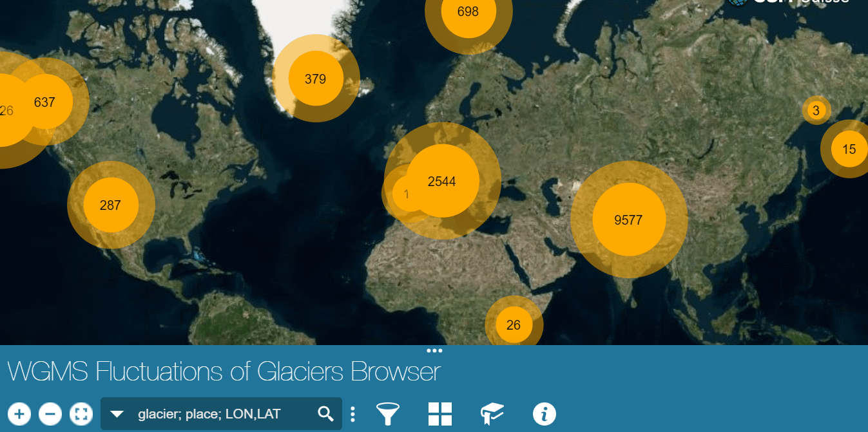Image resolution: width=868 pixels, height=432 pixels.
Task: Expand the search box dropdown arrow
Action: (117, 413)
